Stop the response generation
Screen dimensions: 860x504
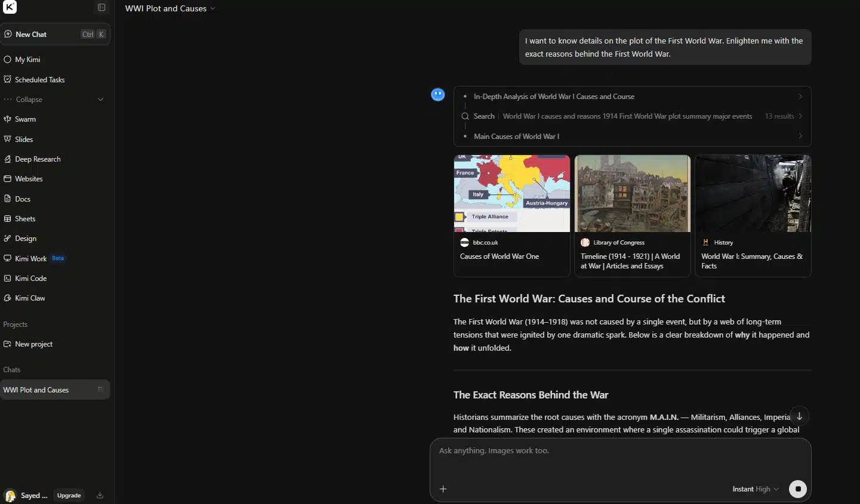pos(798,489)
